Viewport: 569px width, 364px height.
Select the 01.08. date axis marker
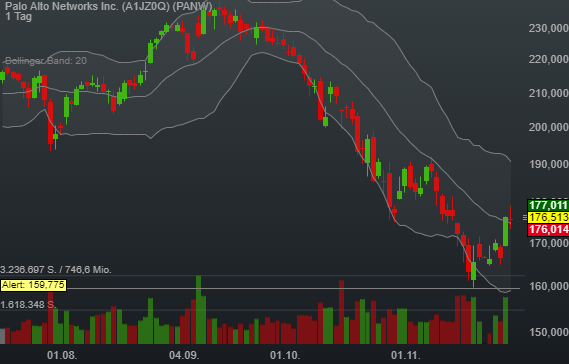click(62, 355)
